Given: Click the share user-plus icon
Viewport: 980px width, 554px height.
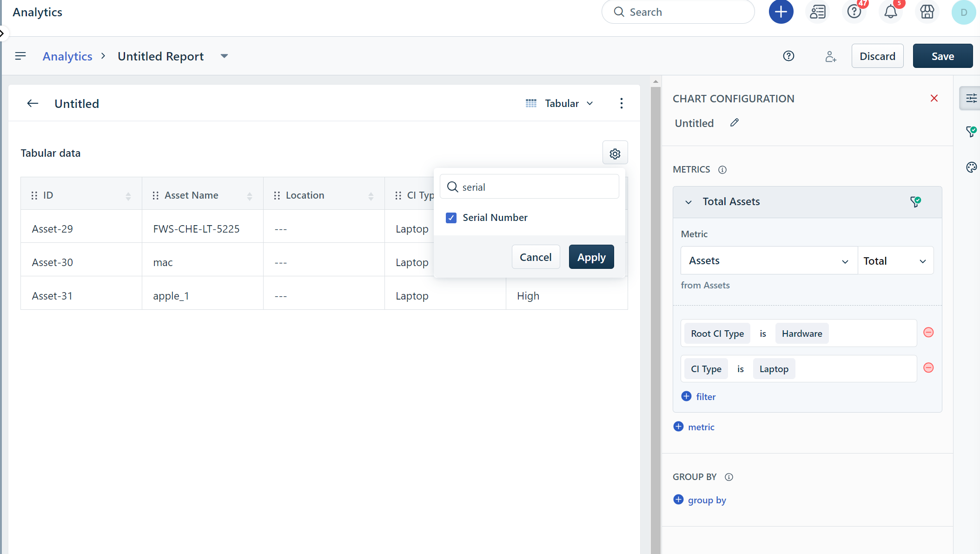Looking at the screenshot, I should [x=830, y=56].
